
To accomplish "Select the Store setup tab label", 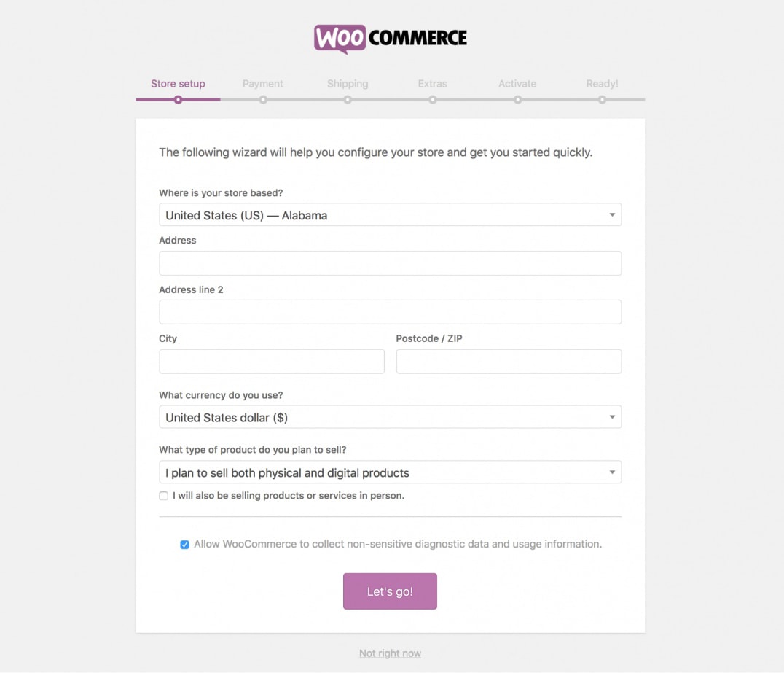I will [178, 84].
